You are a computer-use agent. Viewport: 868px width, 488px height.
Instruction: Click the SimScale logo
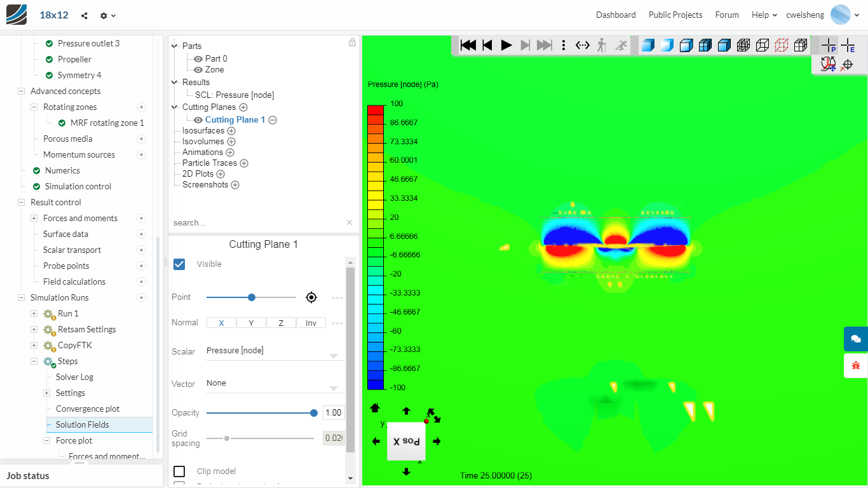click(17, 15)
